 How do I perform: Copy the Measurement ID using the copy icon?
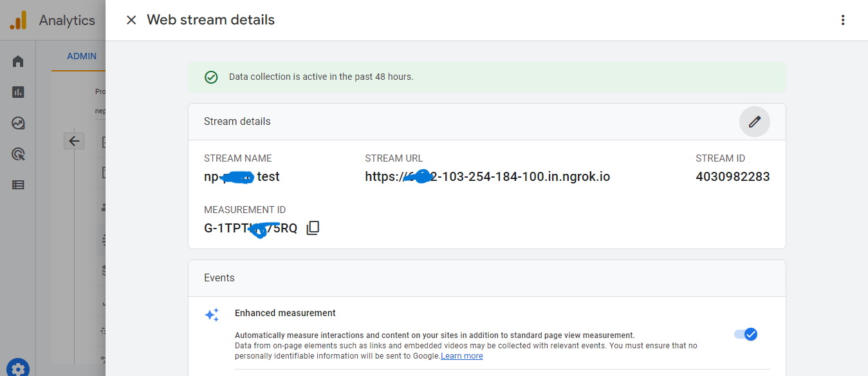coord(313,227)
